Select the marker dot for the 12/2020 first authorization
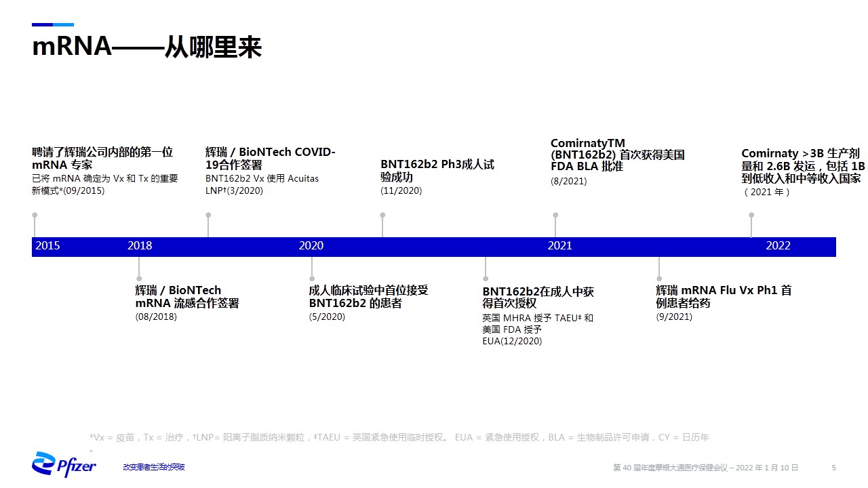The height and width of the screenshot is (488, 868). point(486,279)
